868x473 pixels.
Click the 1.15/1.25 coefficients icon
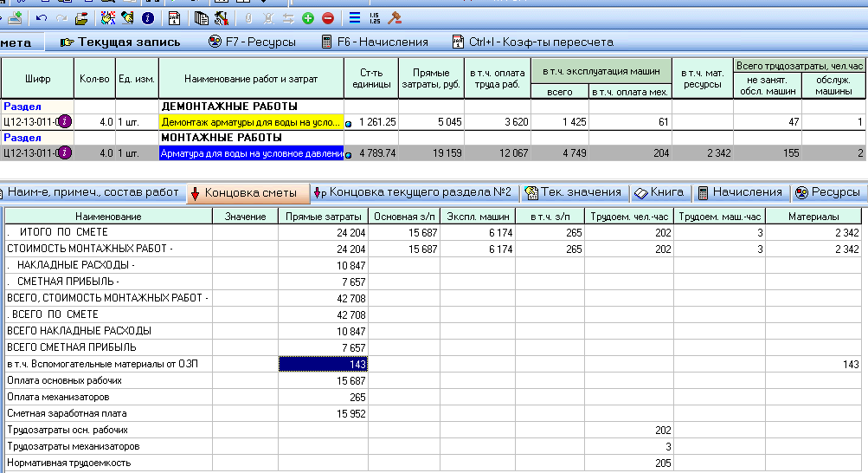375,17
